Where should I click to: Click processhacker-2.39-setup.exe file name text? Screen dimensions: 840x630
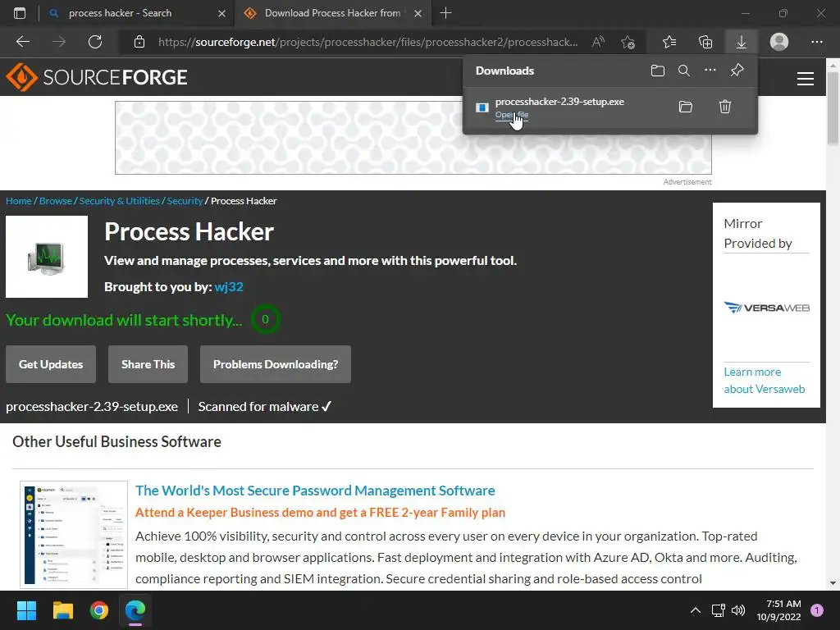click(92, 407)
